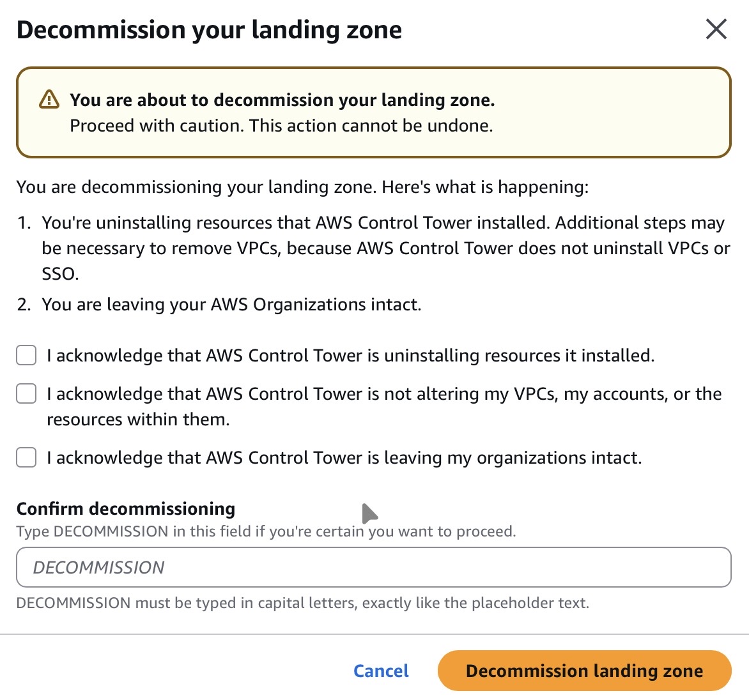The image size is (749, 700).
Task: Check acknowledgment about VPCs and accounts unaltered
Action: (26, 393)
